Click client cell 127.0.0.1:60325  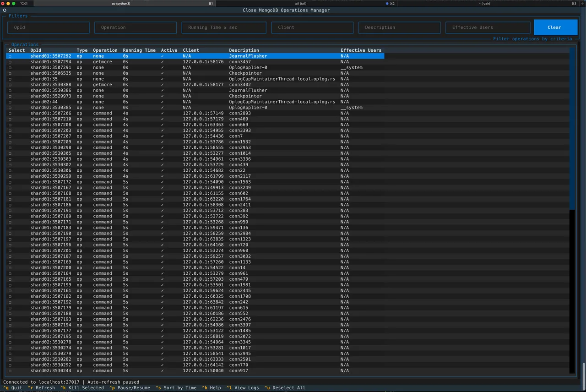203,297
